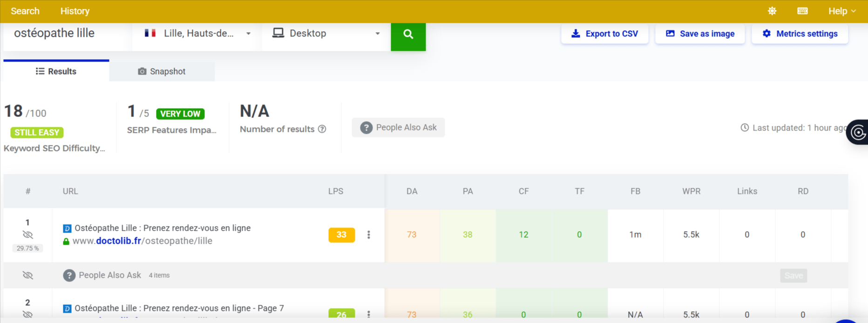This screenshot has height=323, width=868.
Task: Click the floating circular widget icon on right edge
Action: (858, 132)
